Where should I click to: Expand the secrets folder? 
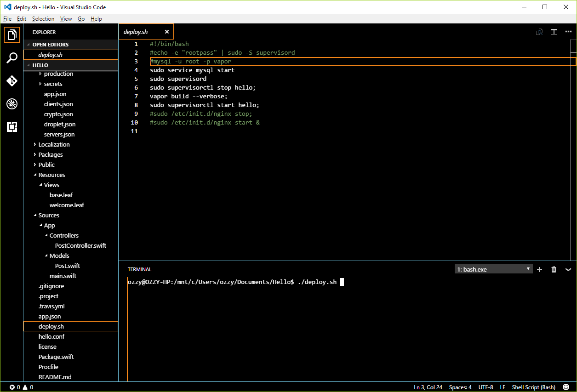point(40,84)
